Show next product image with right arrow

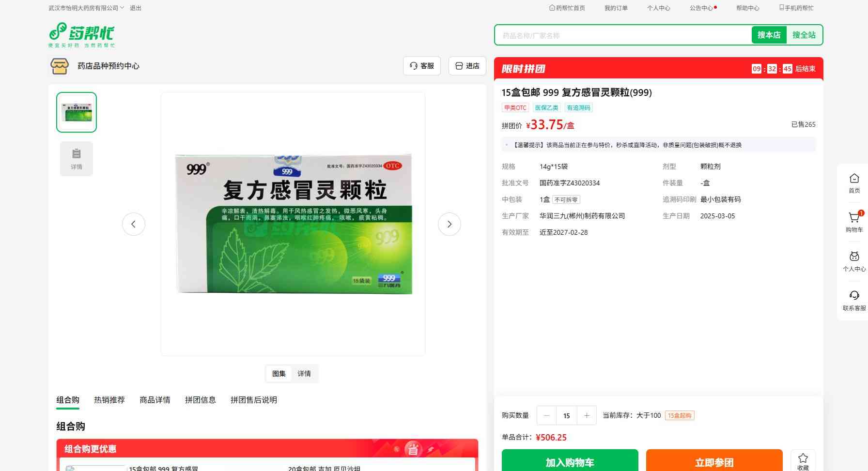coord(449,224)
